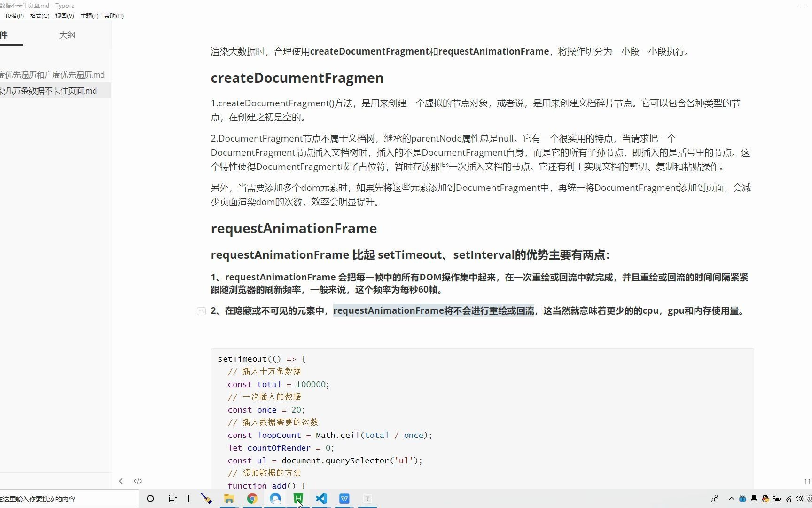Click the Windows search input box
Screen dimensions: 812x508
pos(69,499)
